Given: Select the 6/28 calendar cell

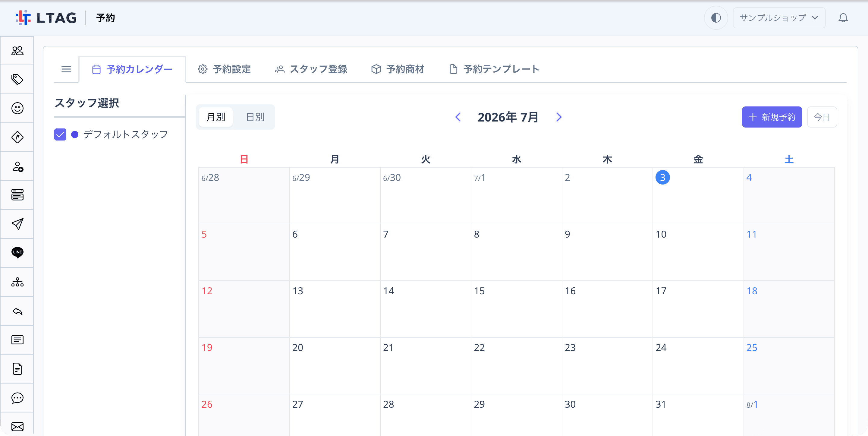Looking at the screenshot, I should pyautogui.click(x=244, y=196).
